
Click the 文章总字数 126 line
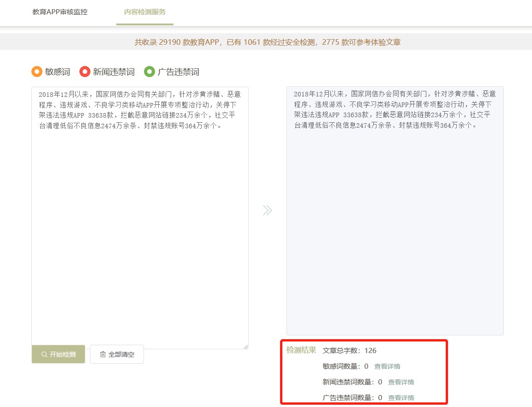[349, 351]
